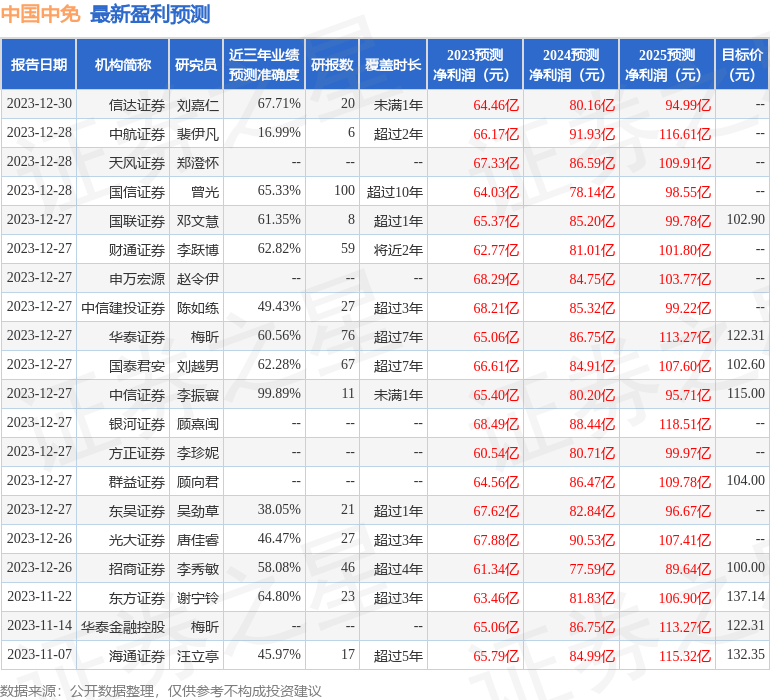770x700 pixels.
Task: Click the 最新盈利预测 heading
Action: point(150,14)
